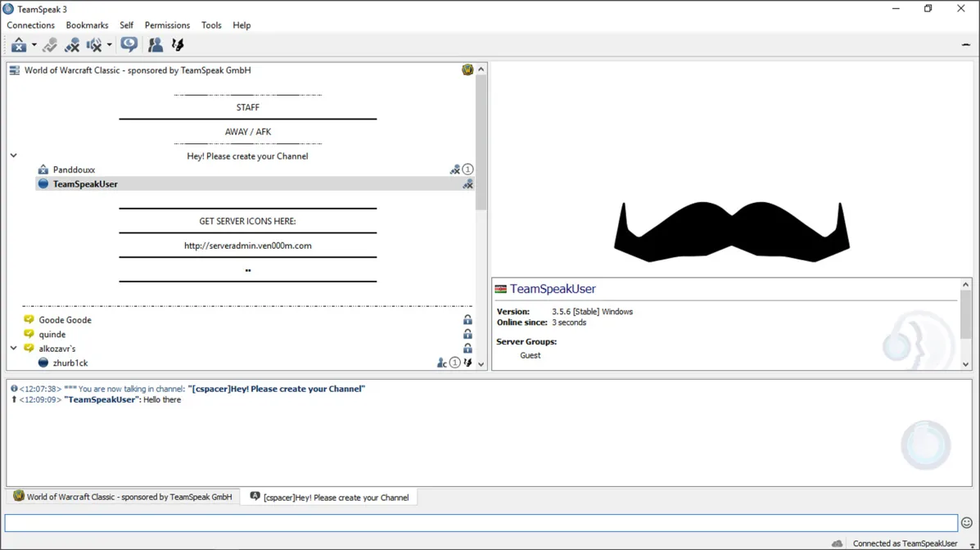Toggle speaker mute in toolbar
Image resolution: width=980 pixels, height=550 pixels.
[x=94, y=45]
